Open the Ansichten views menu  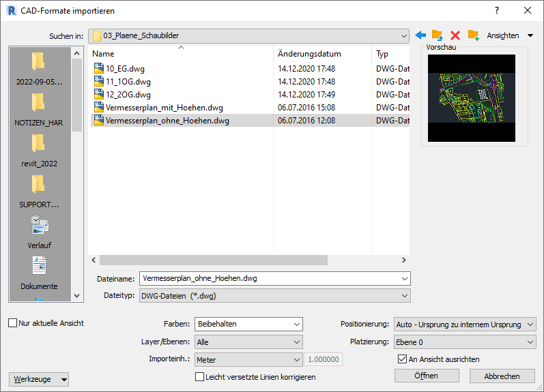pos(509,35)
